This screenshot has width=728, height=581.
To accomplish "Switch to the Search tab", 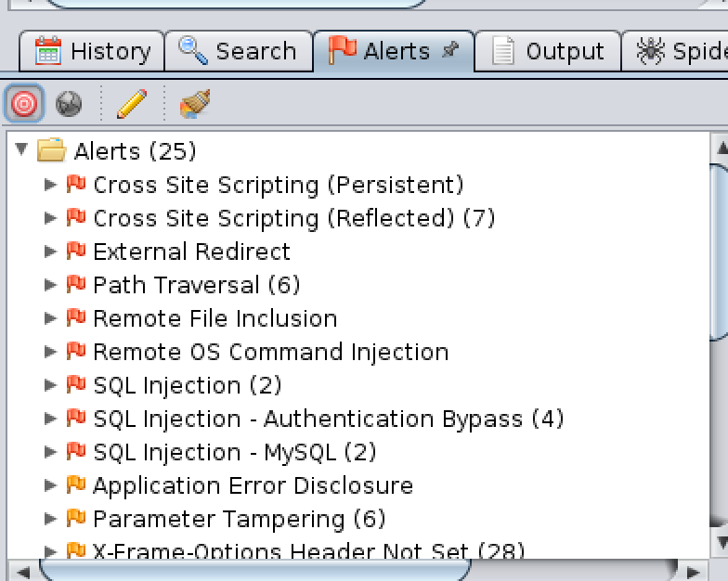I will (x=238, y=51).
